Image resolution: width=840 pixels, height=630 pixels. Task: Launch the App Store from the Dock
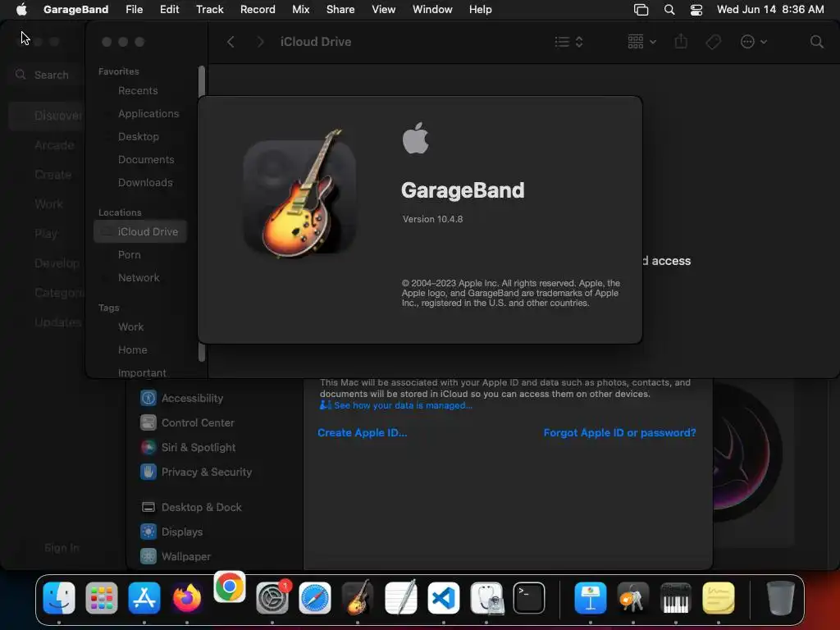[144, 597]
